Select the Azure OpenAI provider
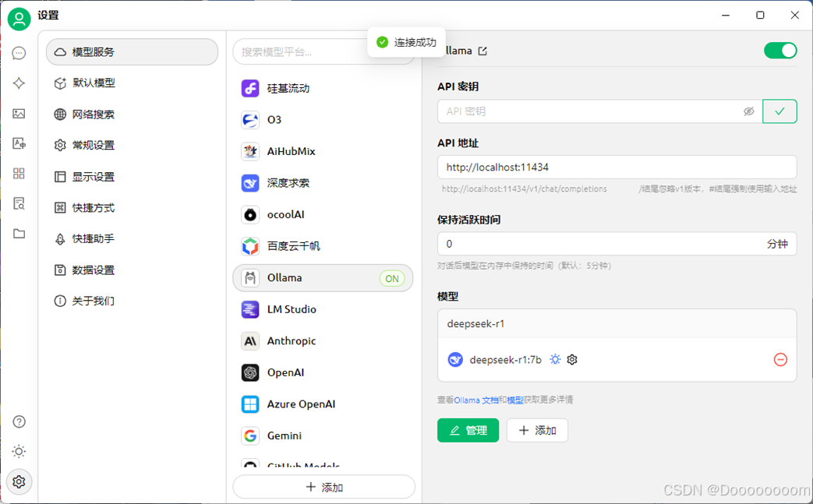Viewport: 813px width, 504px height. click(x=323, y=404)
